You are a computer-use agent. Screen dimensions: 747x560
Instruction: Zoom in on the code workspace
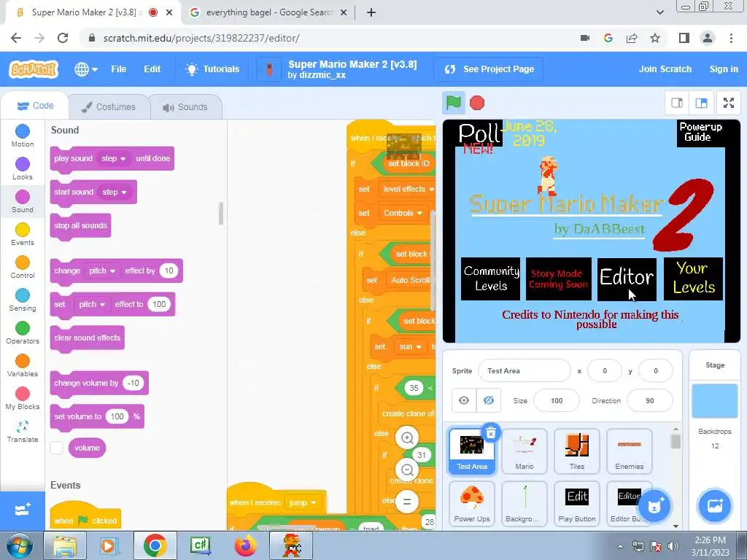407,437
